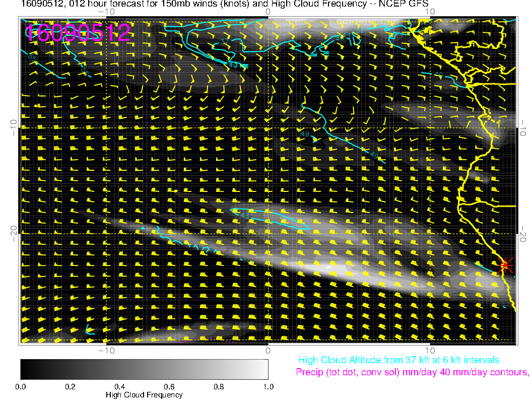Click the 0.4 colorbar tick label

[119, 387]
